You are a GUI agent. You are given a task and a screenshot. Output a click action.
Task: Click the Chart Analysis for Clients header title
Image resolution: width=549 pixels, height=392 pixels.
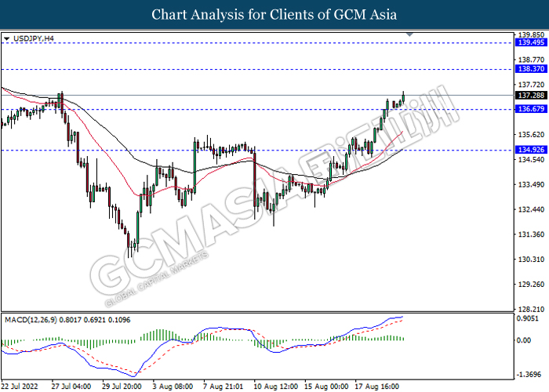[274, 14]
